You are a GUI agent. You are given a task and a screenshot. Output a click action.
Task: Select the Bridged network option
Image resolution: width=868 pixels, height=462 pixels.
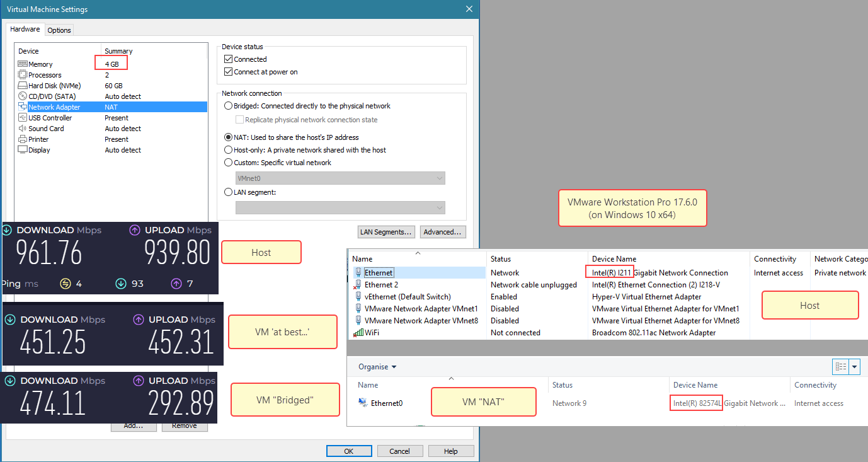pyautogui.click(x=229, y=106)
